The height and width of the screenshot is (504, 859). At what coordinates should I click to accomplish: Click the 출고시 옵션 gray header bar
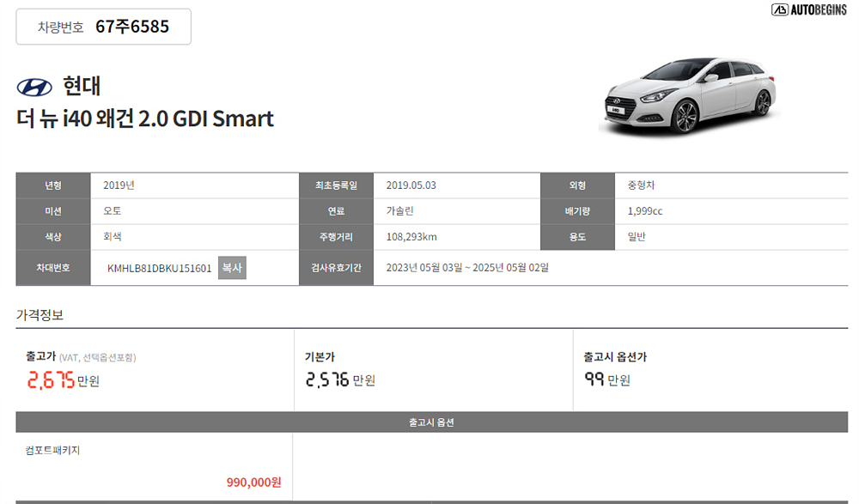[432, 422]
